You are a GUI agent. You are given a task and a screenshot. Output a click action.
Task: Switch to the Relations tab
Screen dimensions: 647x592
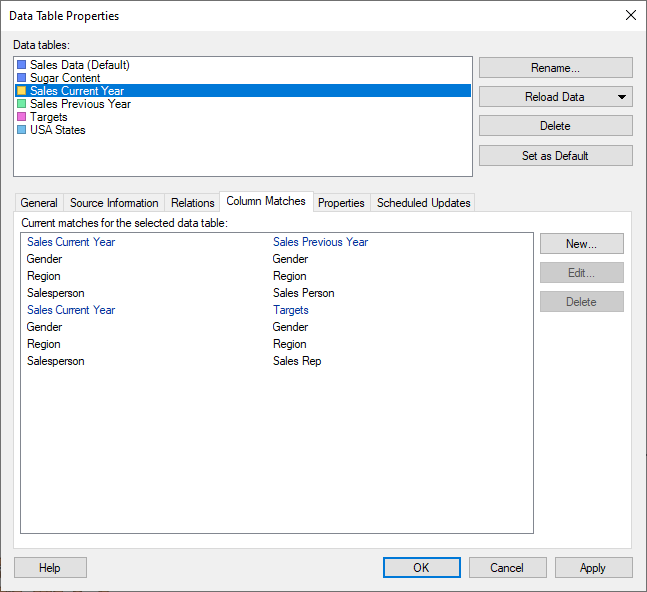192,203
